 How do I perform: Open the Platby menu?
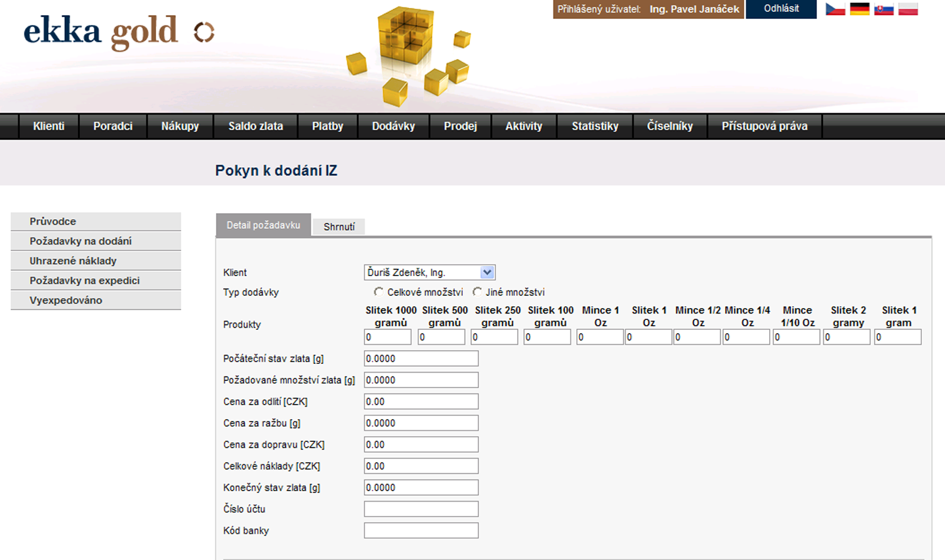(327, 126)
